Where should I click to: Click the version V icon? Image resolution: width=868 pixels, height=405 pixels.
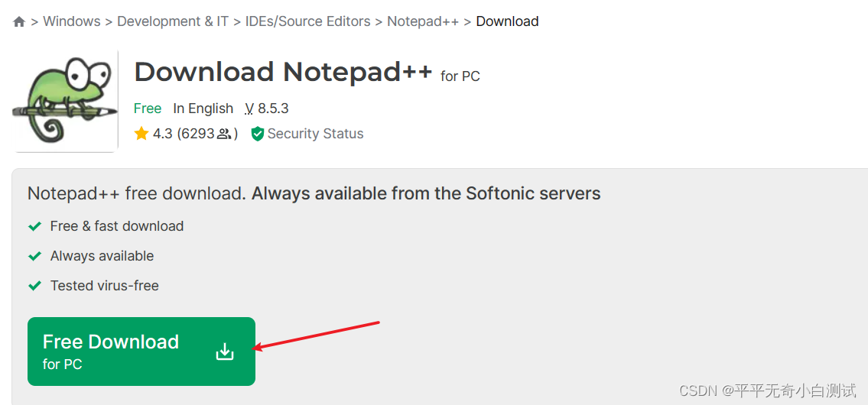tap(249, 109)
